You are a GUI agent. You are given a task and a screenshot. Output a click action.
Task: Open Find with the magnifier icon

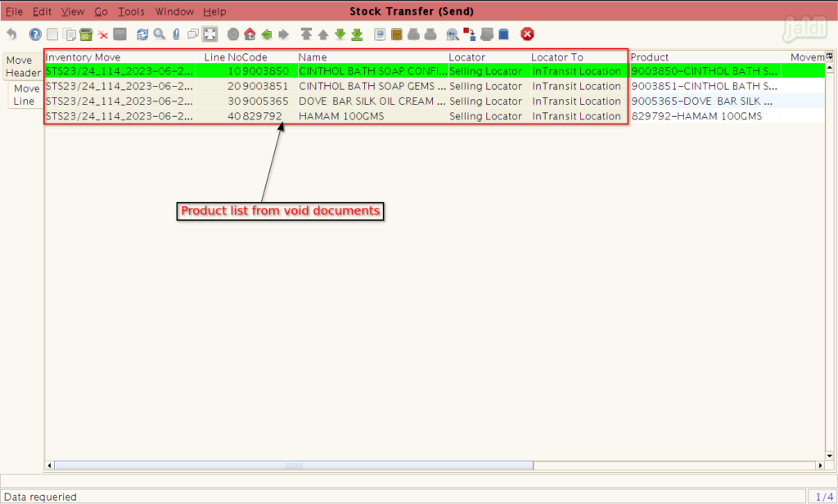[x=160, y=34]
